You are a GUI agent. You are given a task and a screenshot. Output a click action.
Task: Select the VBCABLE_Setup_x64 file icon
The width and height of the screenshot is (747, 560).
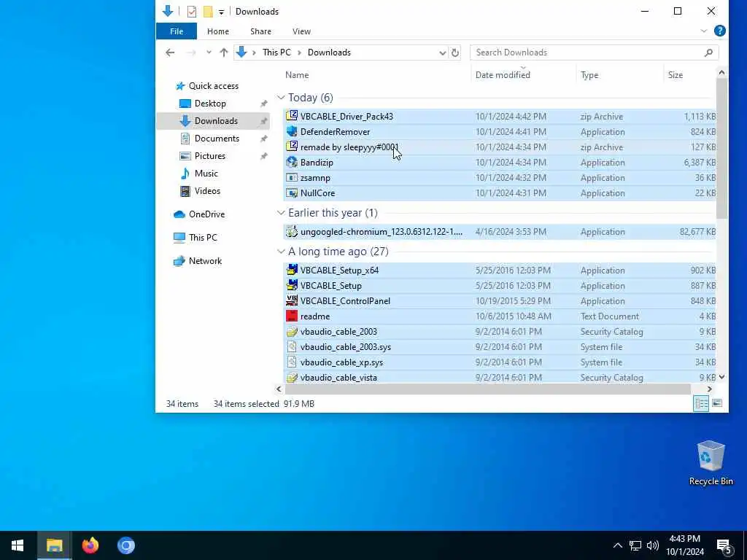tap(292, 270)
